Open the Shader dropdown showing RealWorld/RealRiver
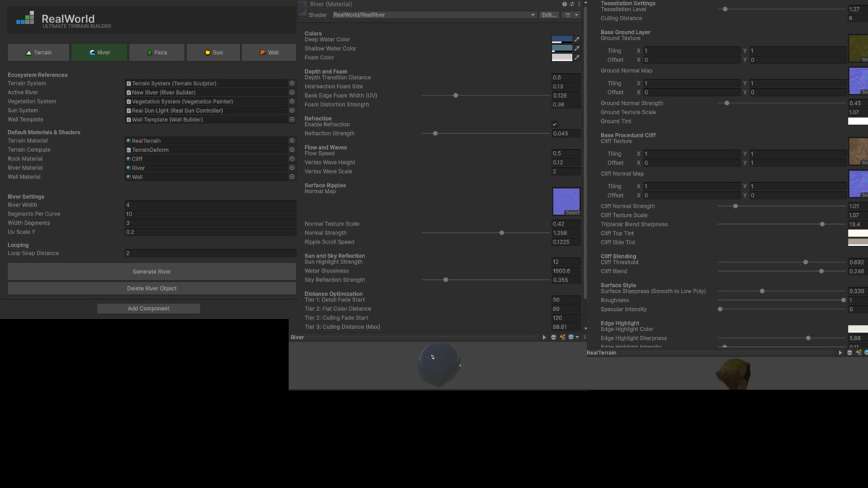868x488 pixels. (434, 14)
